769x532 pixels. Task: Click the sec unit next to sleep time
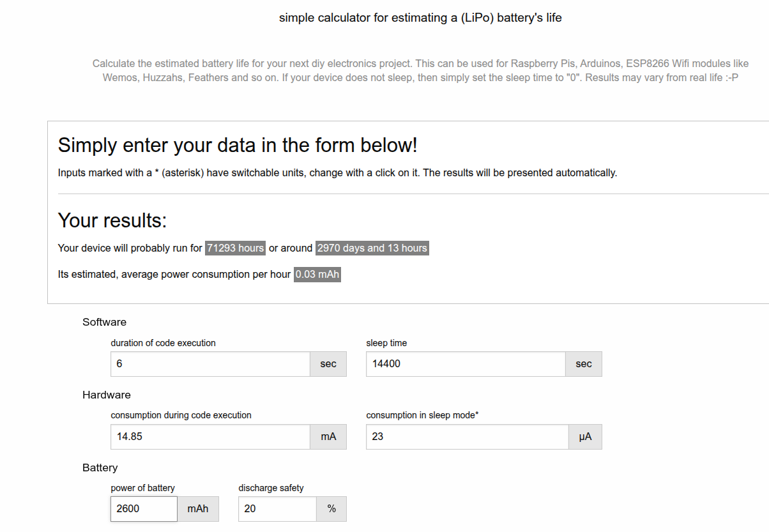[584, 364]
